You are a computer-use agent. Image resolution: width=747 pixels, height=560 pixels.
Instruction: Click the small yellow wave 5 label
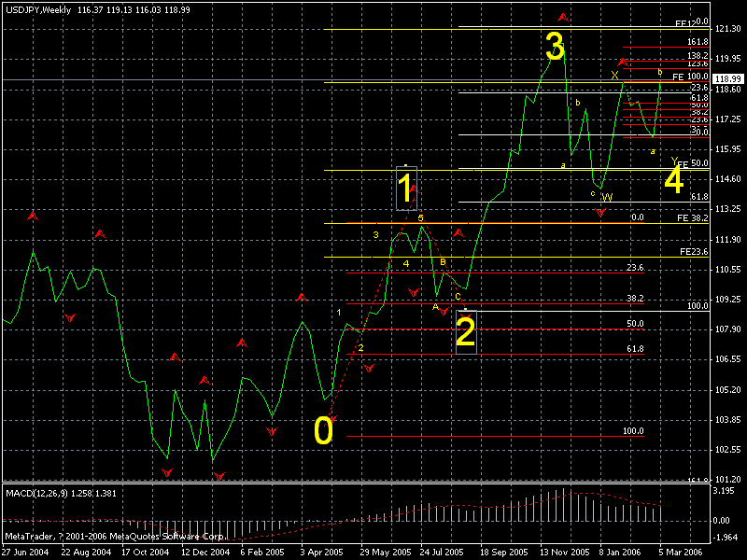pos(421,218)
